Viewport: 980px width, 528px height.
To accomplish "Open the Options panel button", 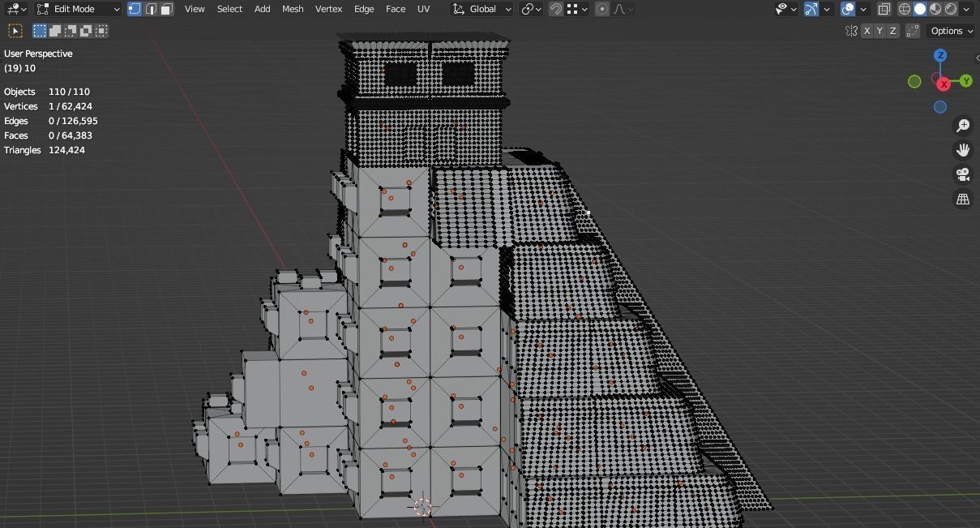I will pyautogui.click(x=949, y=31).
